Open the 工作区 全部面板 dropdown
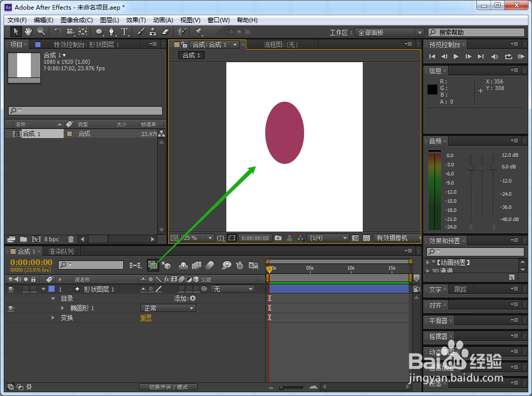Screen dimensions: 532x396 (x=389, y=32)
